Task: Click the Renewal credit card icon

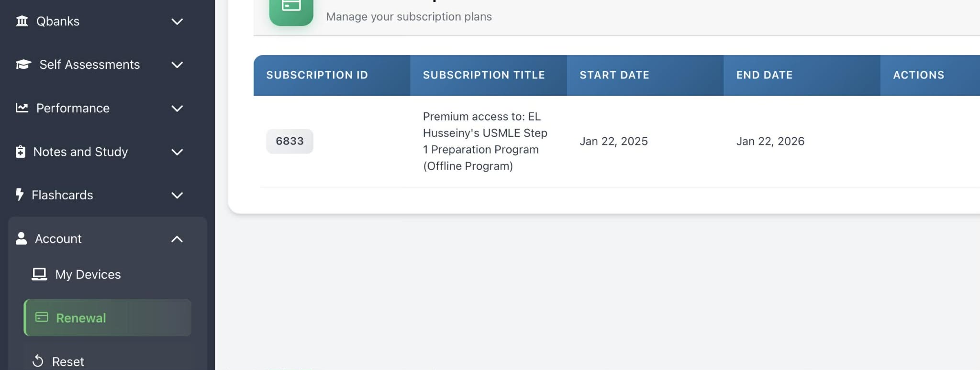Action: pos(42,317)
